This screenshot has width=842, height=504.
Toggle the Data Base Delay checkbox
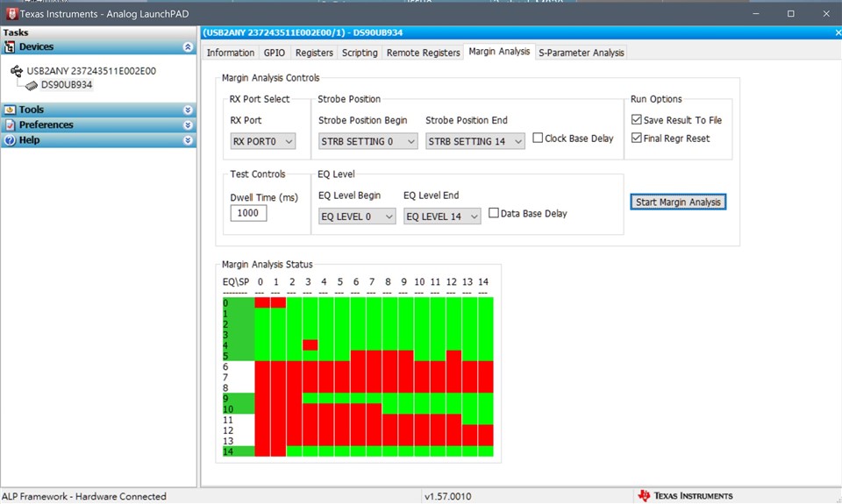point(494,213)
